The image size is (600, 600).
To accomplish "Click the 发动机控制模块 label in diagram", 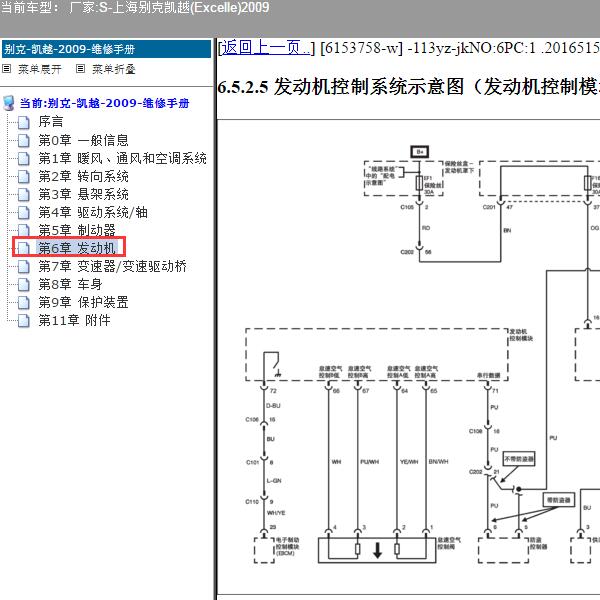I will click(x=521, y=335).
